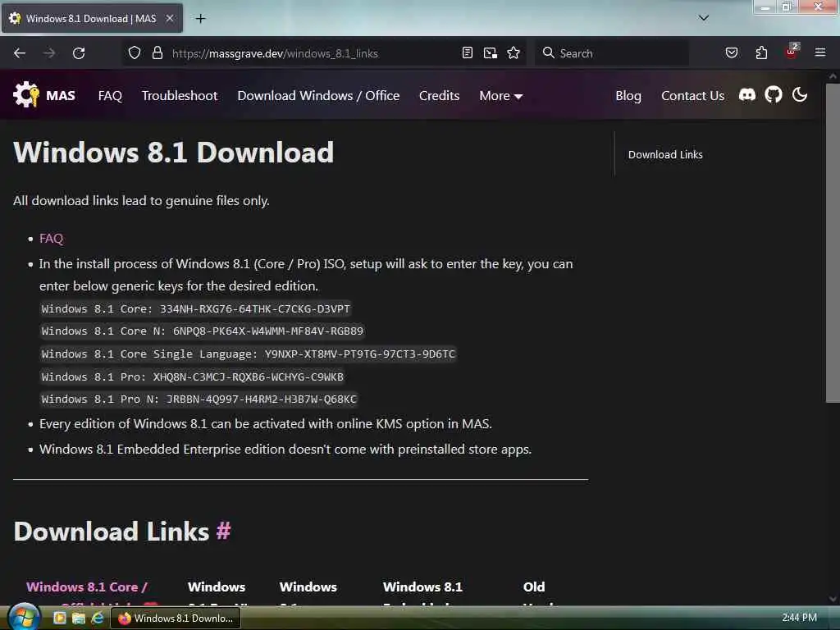Open the GitHub icon link

[773, 95]
